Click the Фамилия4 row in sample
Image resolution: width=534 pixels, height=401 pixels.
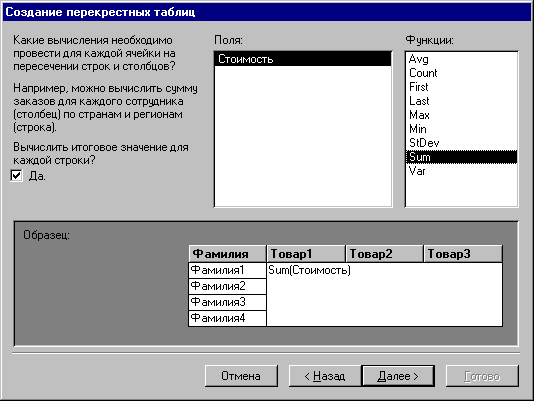point(227,318)
